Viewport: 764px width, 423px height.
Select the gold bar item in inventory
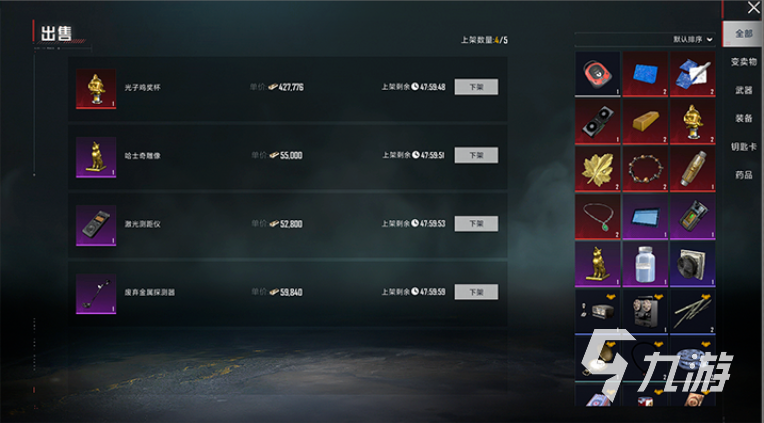pyautogui.click(x=645, y=122)
